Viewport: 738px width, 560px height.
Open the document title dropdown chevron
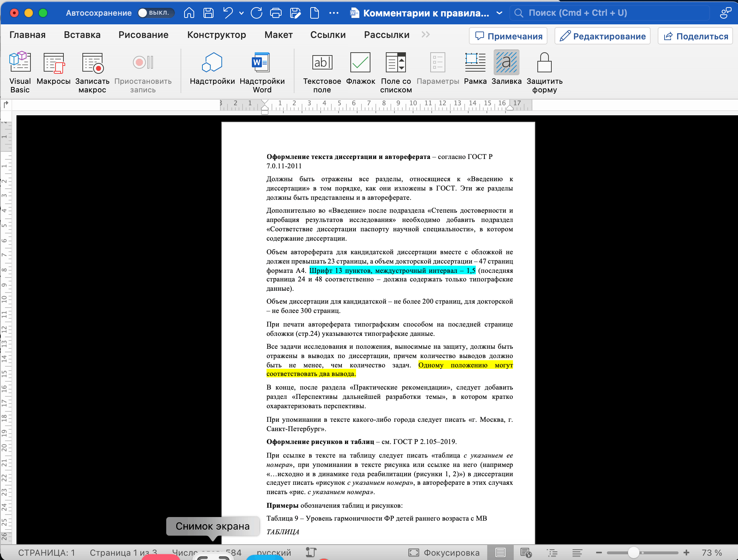click(x=499, y=13)
